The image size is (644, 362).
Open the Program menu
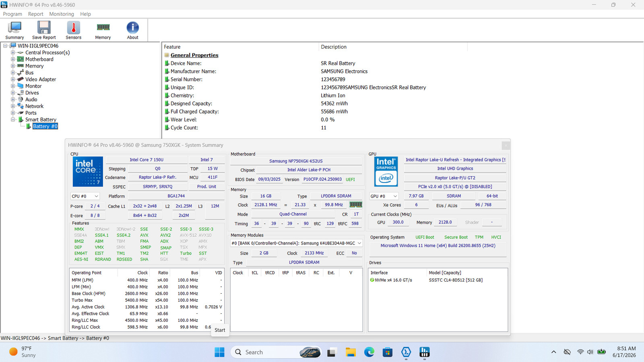pyautogui.click(x=12, y=14)
